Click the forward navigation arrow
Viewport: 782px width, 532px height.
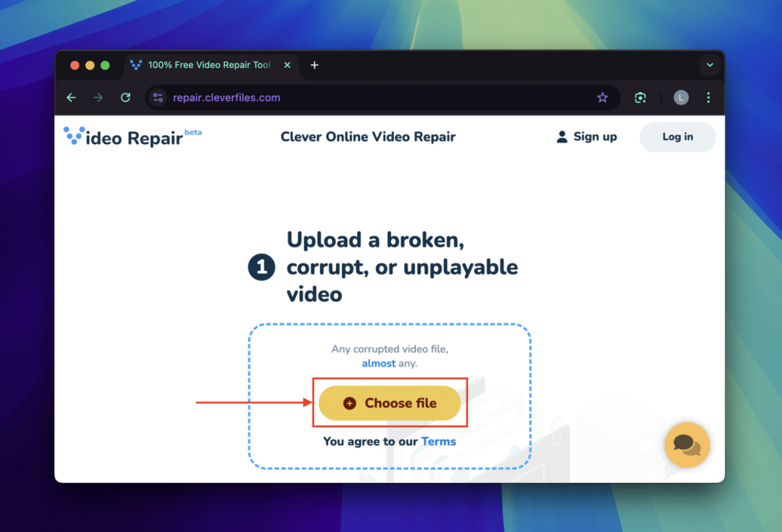97,97
